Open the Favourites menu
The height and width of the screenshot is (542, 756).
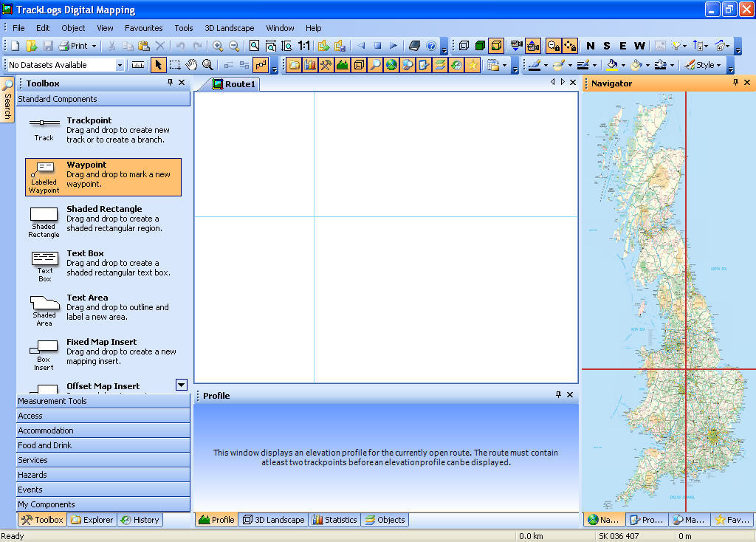coord(144,28)
